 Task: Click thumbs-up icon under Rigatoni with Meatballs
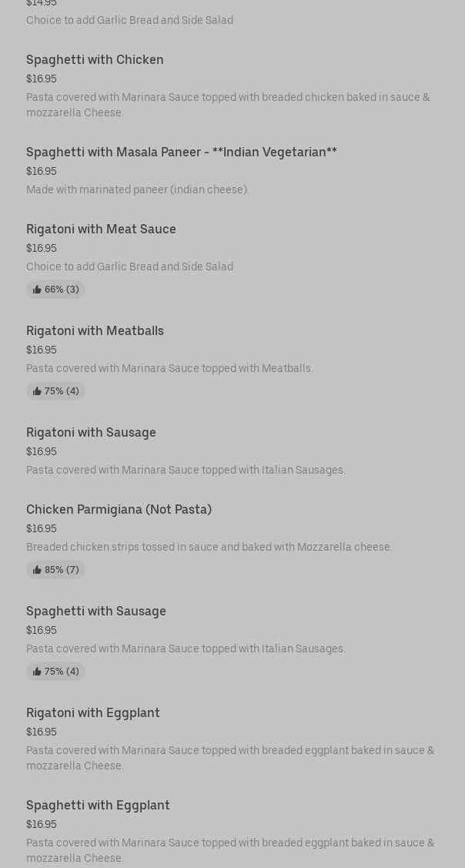point(37,391)
